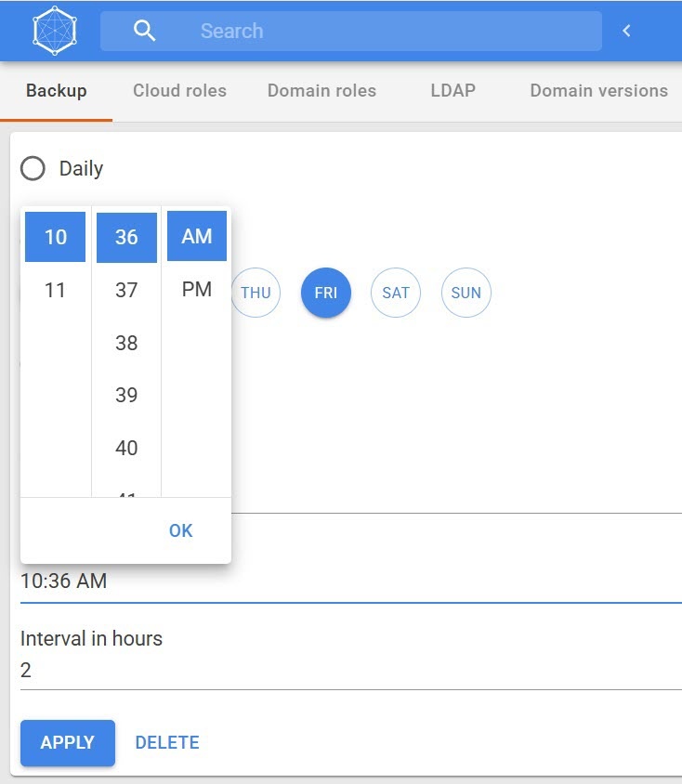Choose hour 11 in time picker

(55, 290)
